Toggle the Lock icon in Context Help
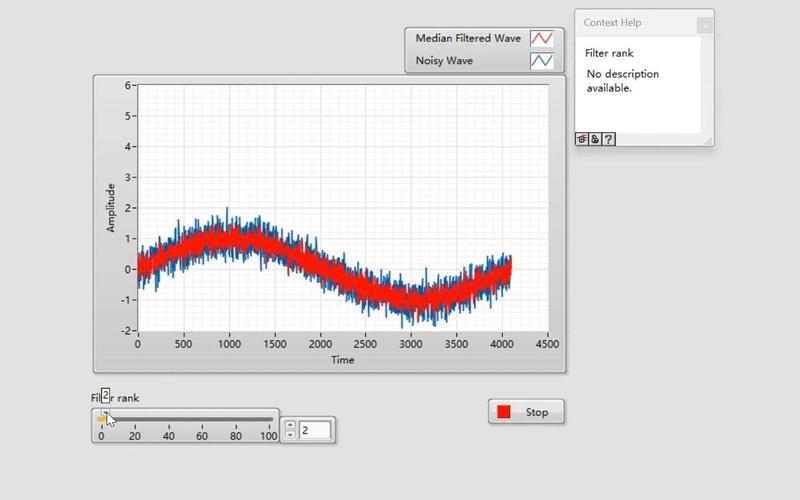 point(595,139)
